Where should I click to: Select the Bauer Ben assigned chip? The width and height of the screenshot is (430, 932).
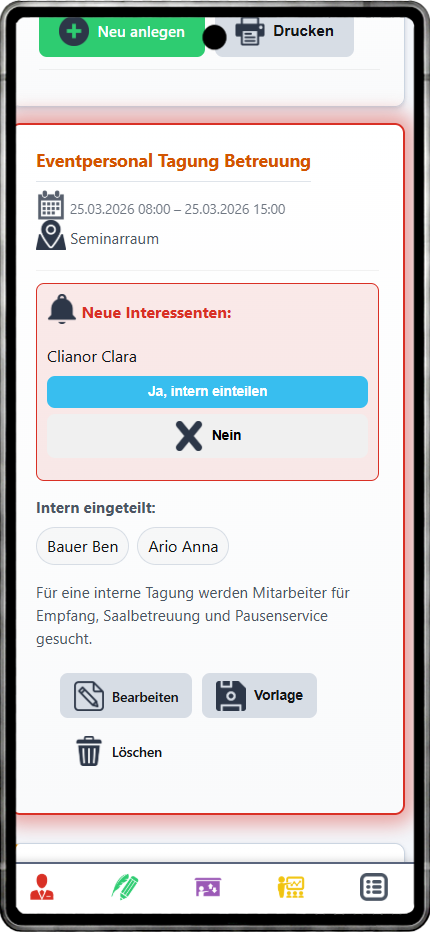[83, 546]
